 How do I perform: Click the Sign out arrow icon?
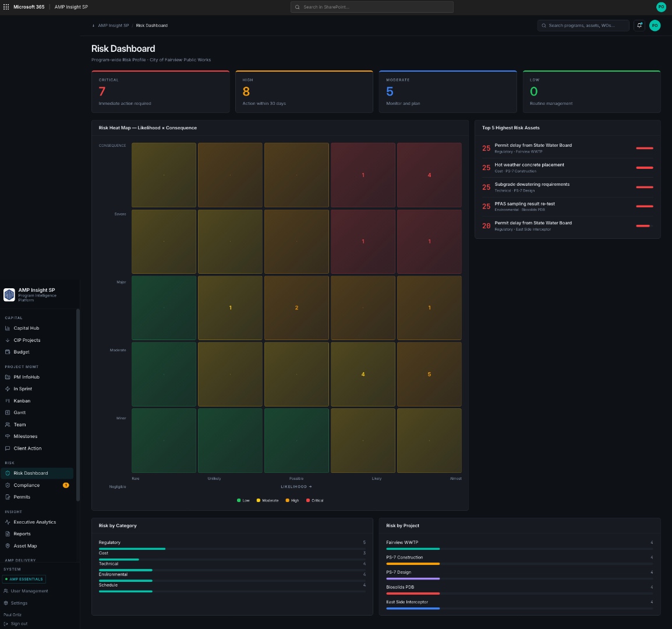(6, 624)
